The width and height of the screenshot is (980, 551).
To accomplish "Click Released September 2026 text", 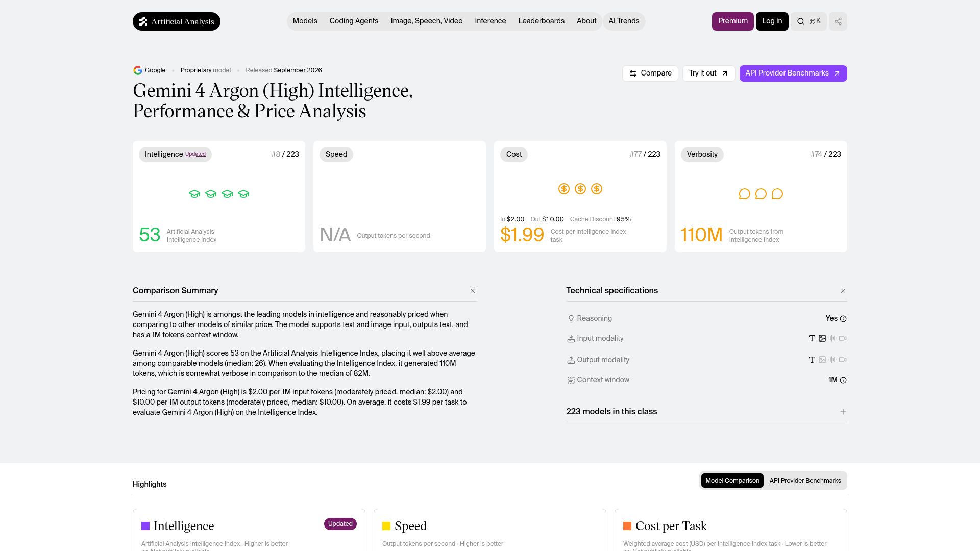I will (x=284, y=70).
